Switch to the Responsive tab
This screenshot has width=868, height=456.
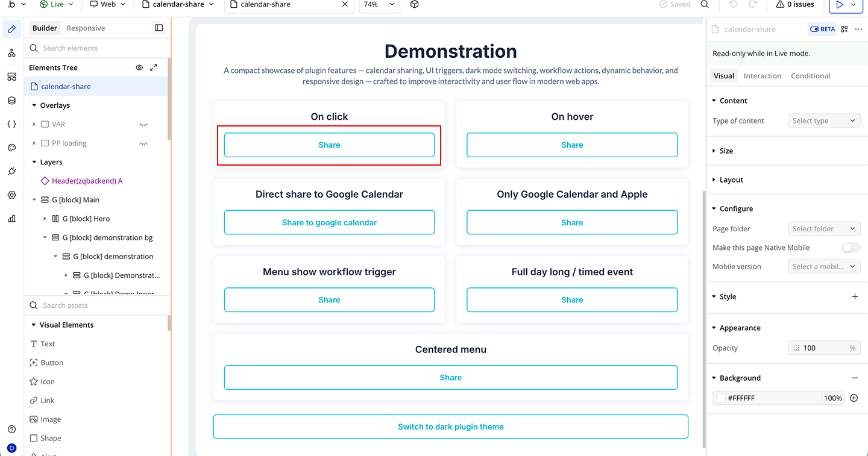click(x=86, y=28)
